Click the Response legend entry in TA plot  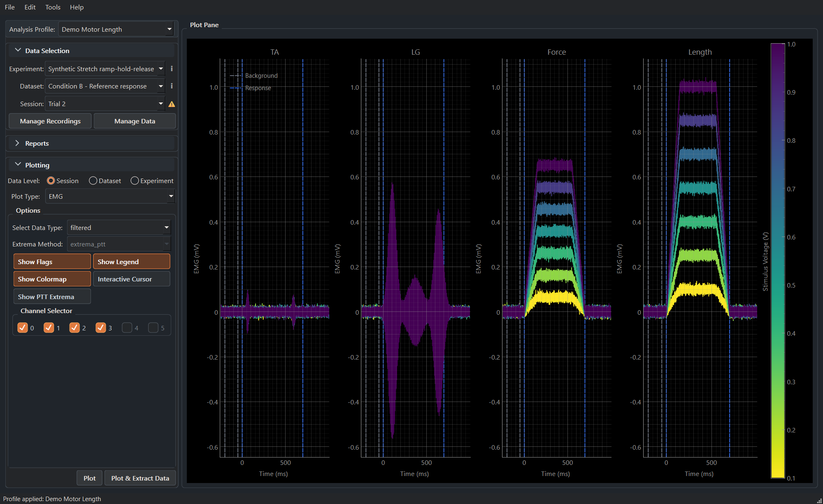250,88
